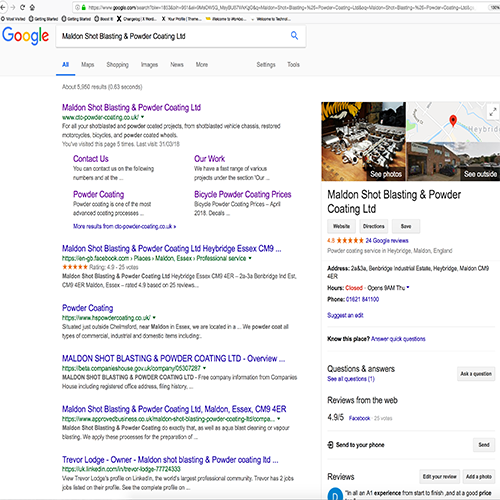Image resolution: width=500 pixels, height=500 pixels.
Task: Switch to the Images search tab
Action: pyautogui.click(x=149, y=65)
